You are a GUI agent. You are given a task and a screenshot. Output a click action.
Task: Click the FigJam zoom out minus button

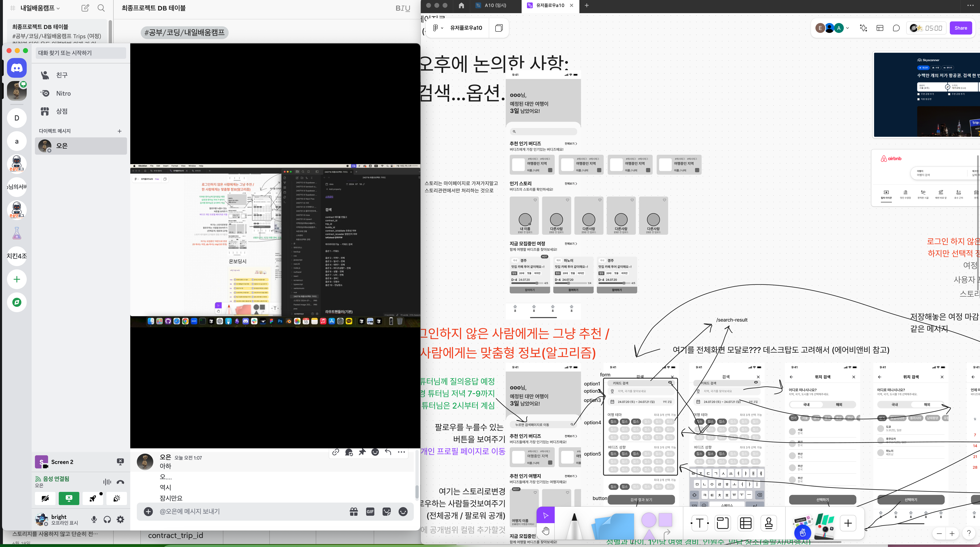coord(939,533)
